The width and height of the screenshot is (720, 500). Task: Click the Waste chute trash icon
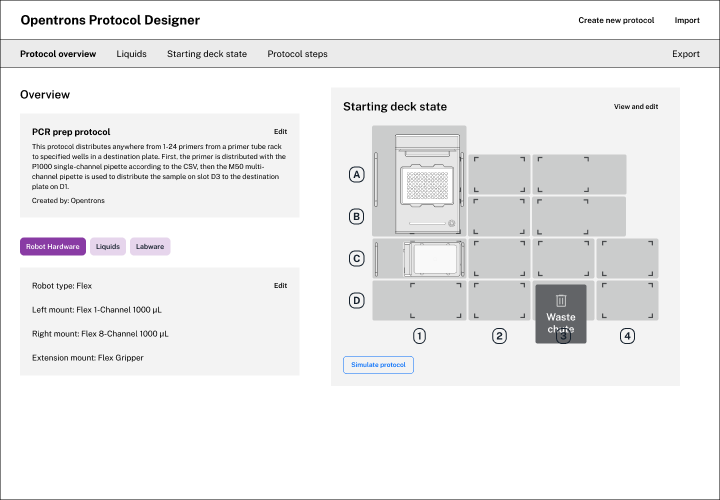coord(561,301)
